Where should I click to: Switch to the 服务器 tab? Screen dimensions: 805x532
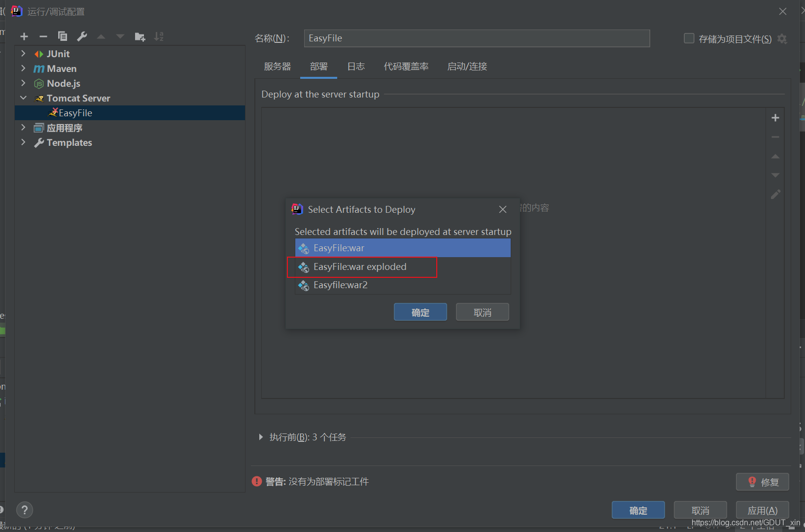click(278, 66)
